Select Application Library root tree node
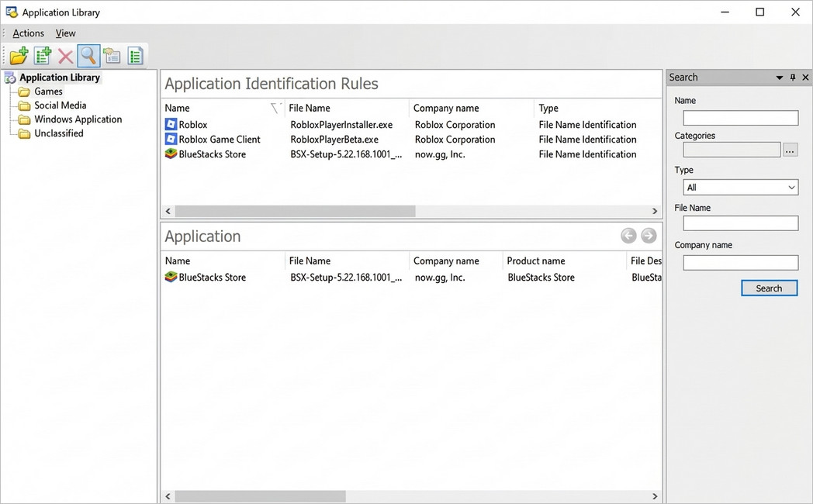The width and height of the screenshot is (813, 504). click(60, 78)
